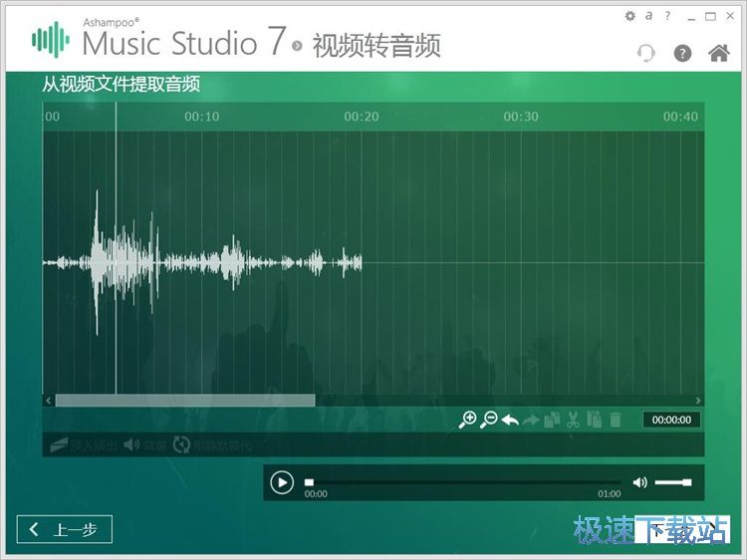The width and height of the screenshot is (747, 560).
Task: Open help with the question mark circle
Action: click(x=682, y=53)
